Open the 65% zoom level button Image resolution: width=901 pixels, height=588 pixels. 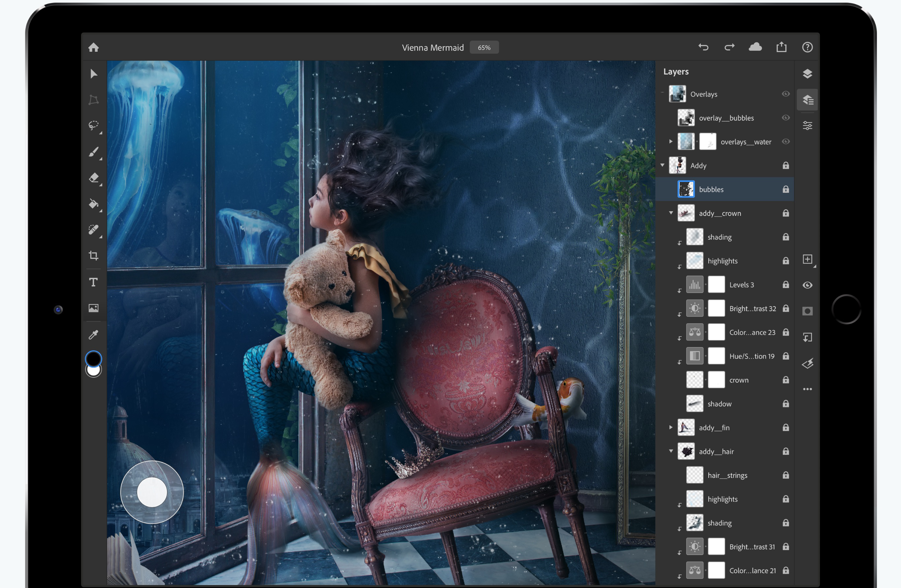point(484,48)
